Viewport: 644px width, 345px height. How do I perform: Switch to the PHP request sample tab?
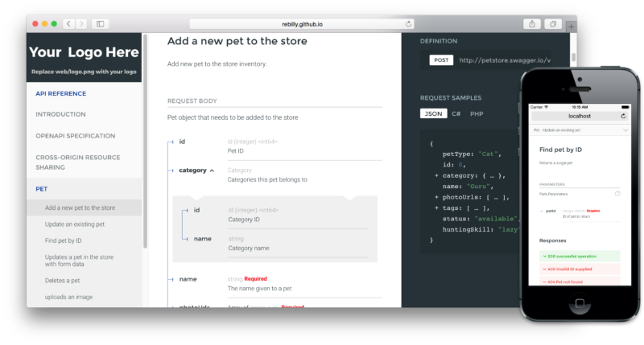click(477, 113)
